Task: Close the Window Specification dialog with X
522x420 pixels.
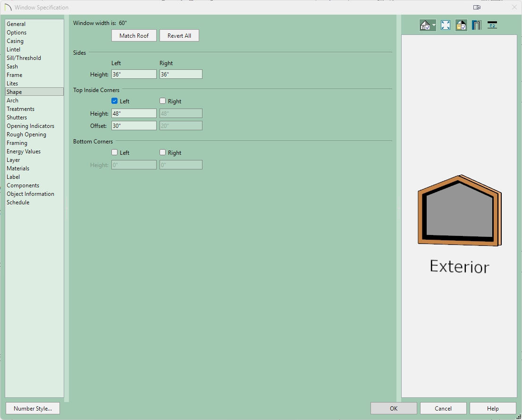Action: [x=514, y=8]
